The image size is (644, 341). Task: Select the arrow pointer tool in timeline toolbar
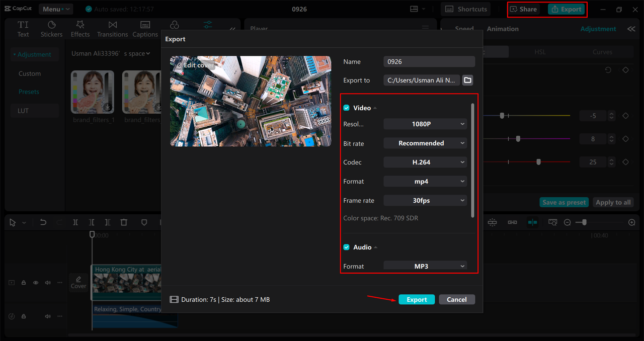click(13, 222)
